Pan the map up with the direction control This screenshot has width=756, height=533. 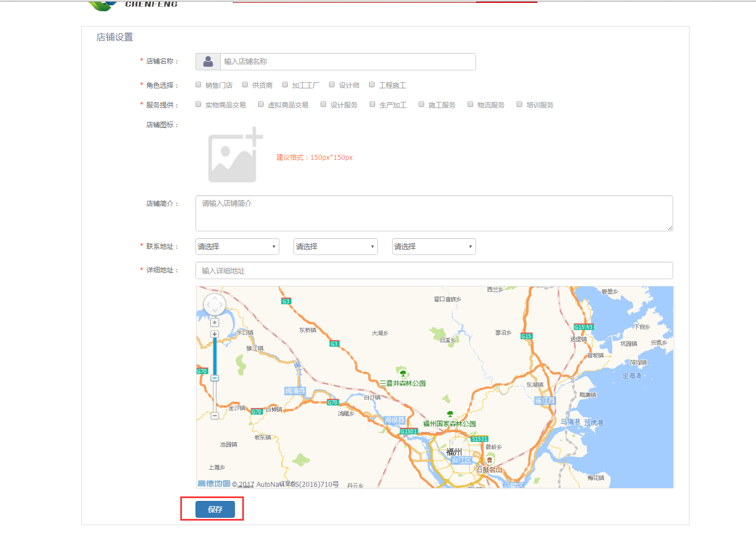pyautogui.click(x=215, y=297)
